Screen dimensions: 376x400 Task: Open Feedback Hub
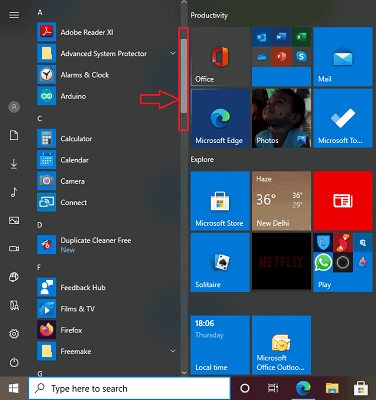click(x=107, y=287)
